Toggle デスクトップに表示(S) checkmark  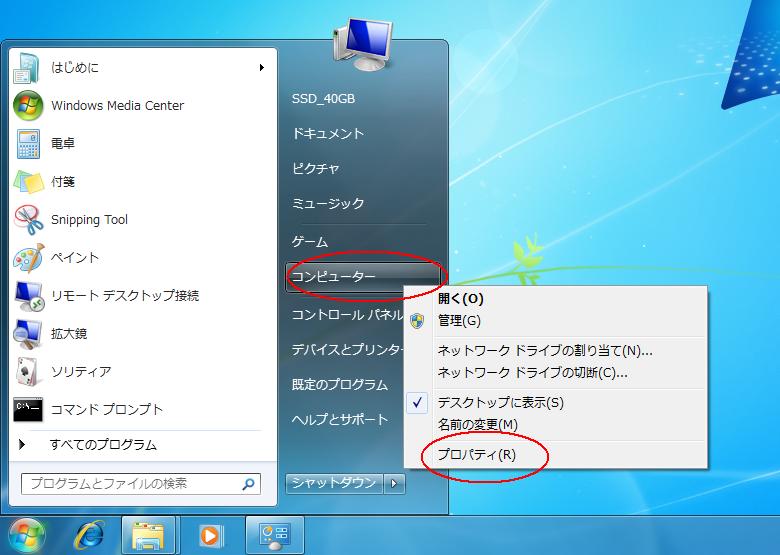417,402
